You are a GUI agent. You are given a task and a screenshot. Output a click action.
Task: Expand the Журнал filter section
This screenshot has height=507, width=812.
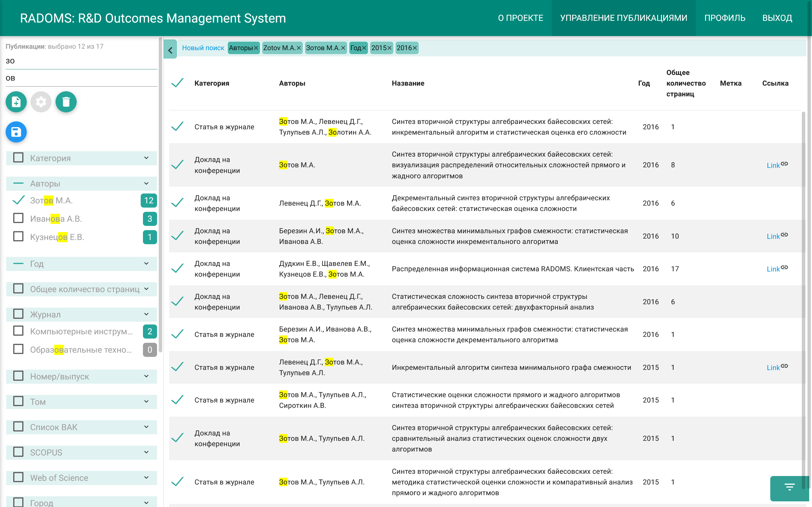coord(145,315)
